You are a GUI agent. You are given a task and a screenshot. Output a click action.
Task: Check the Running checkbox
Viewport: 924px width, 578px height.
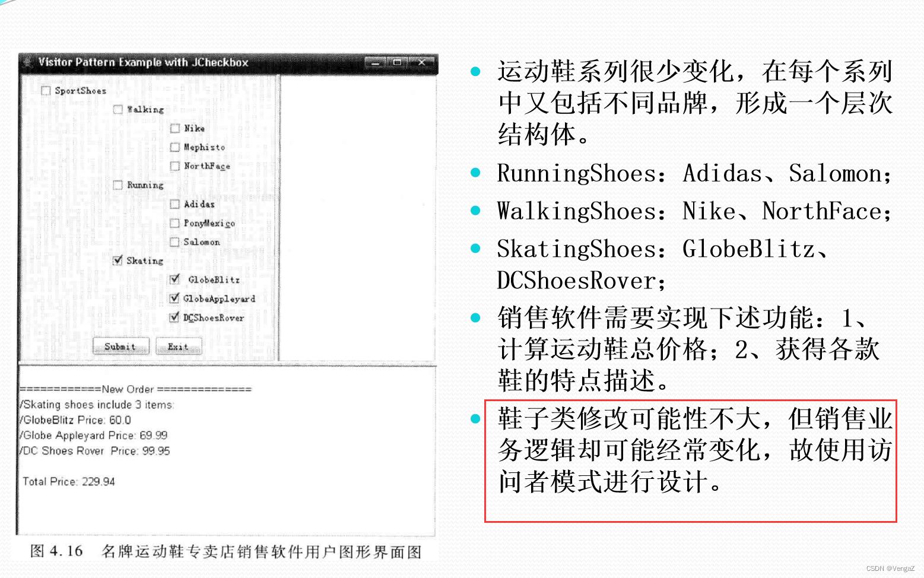pos(118,185)
